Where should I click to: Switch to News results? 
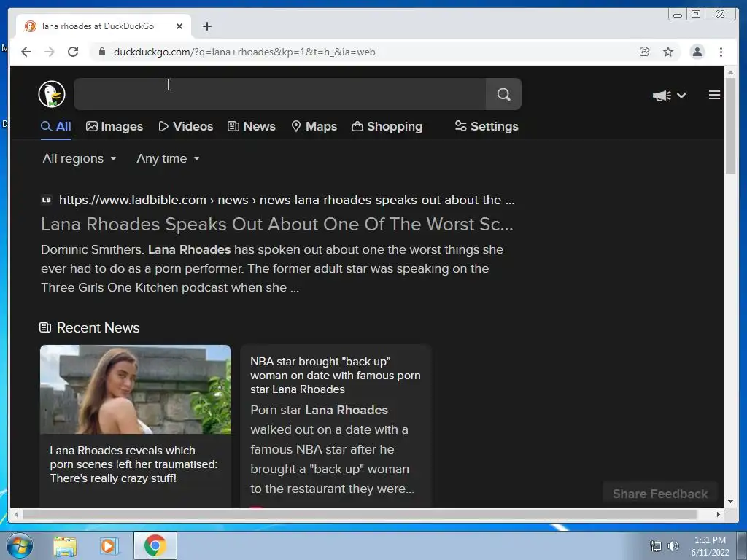point(252,126)
